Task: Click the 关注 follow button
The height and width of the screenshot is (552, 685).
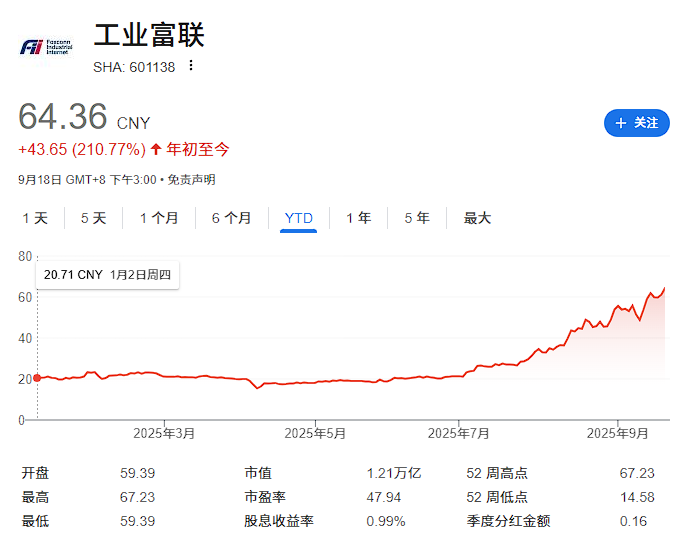Action: (637, 123)
